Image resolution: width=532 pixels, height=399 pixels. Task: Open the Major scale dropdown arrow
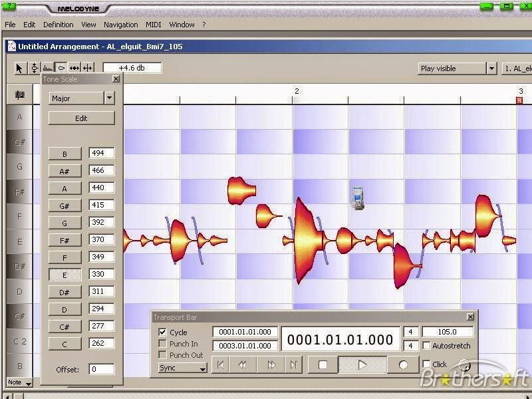tap(109, 98)
